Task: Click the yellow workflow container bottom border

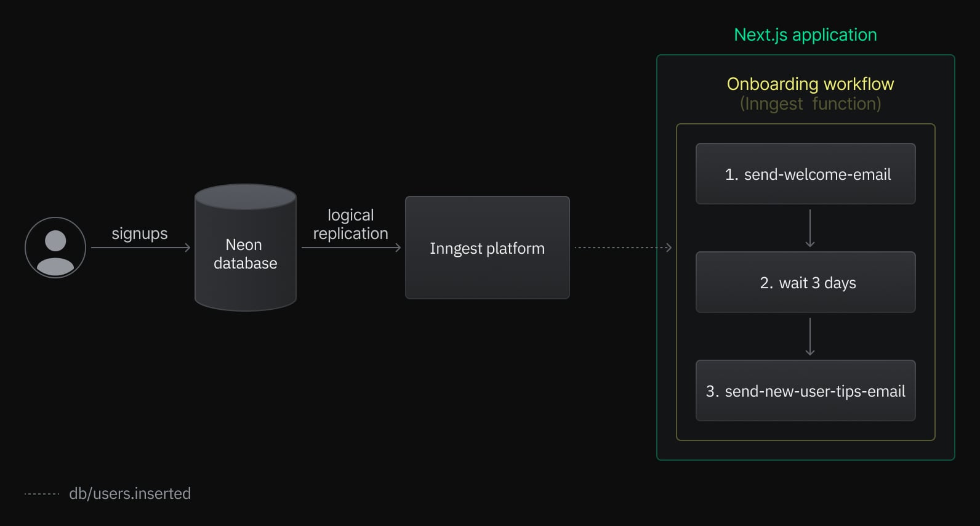Action: coord(805,440)
